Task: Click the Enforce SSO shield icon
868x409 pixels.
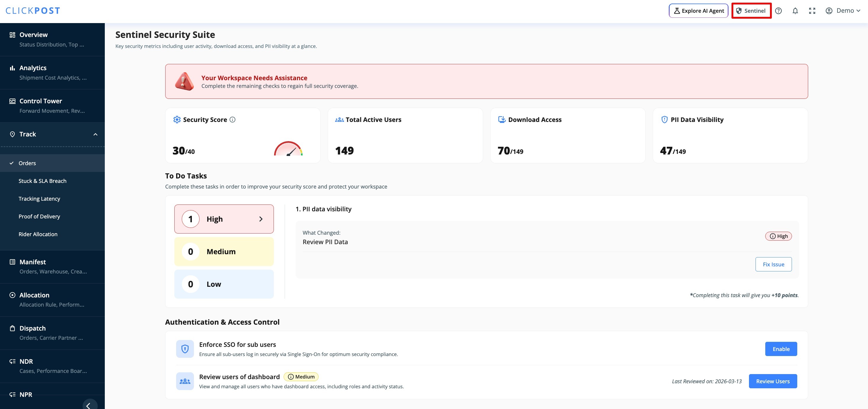Action: click(x=185, y=349)
